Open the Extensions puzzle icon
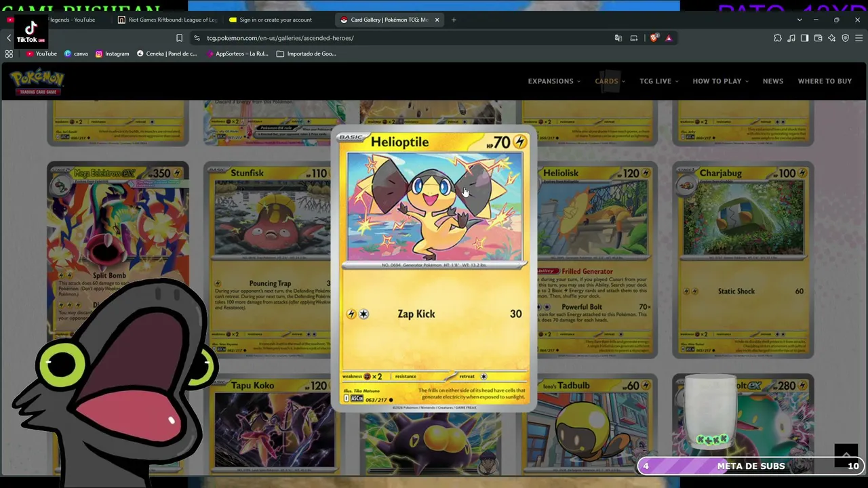This screenshot has width=868, height=488. click(778, 38)
